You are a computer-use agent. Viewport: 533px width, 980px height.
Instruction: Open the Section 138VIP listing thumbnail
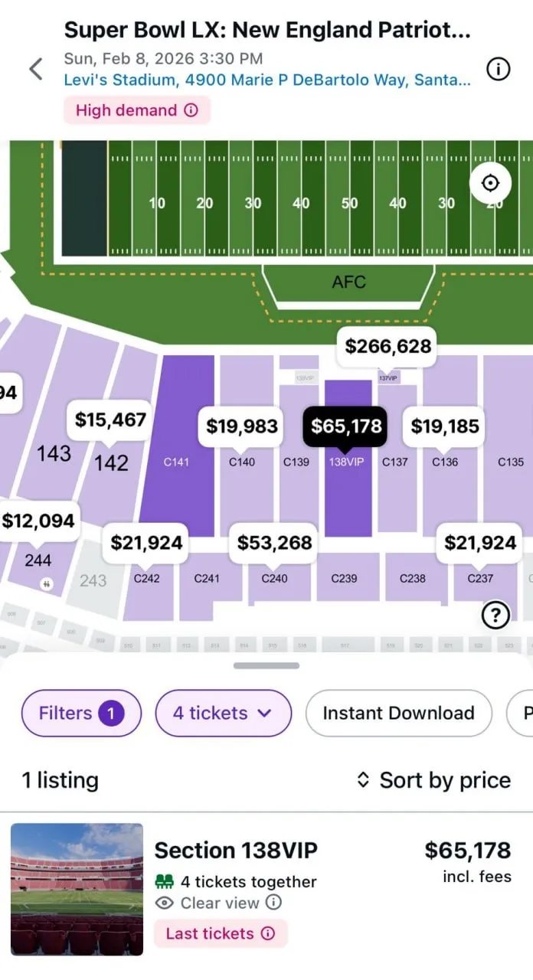pos(77,889)
